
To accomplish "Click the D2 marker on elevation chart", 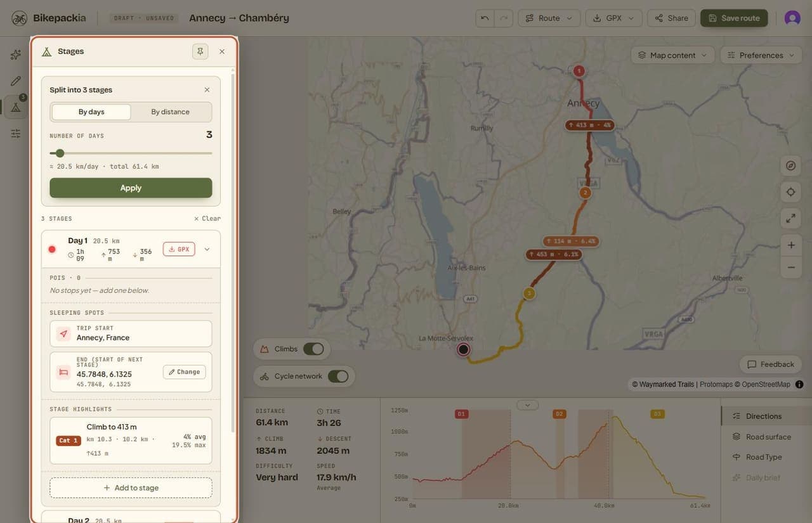I will (x=559, y=414).
